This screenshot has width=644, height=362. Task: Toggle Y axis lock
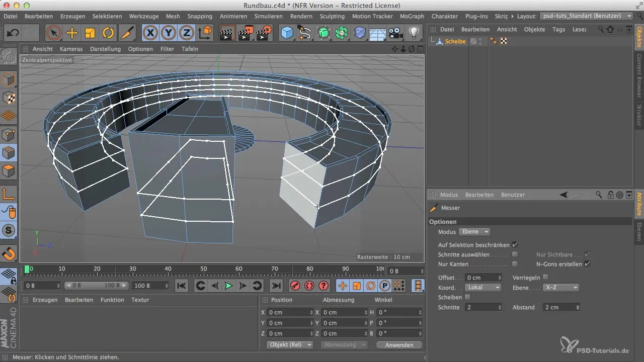(x=169, y=33)
